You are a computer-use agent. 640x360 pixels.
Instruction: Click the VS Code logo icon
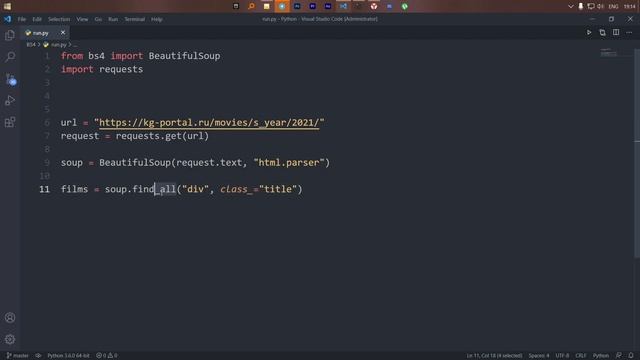[x=7, y=19]
